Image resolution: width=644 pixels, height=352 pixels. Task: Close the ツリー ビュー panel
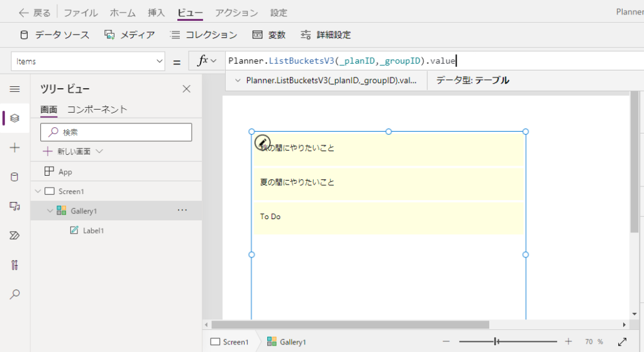click(x=186, y=89)
